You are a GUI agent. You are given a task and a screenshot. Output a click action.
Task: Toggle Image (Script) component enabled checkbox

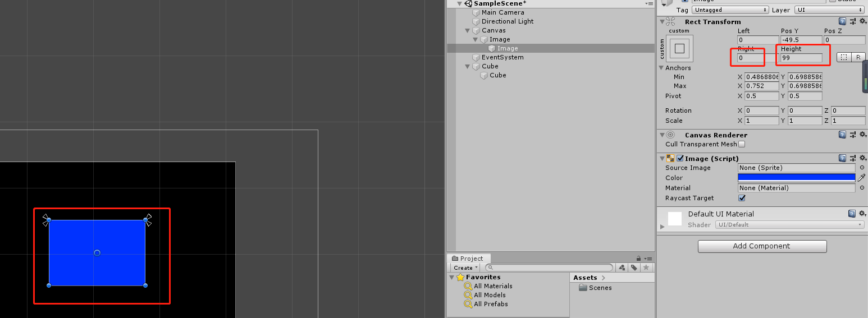(x=680, y=158)
